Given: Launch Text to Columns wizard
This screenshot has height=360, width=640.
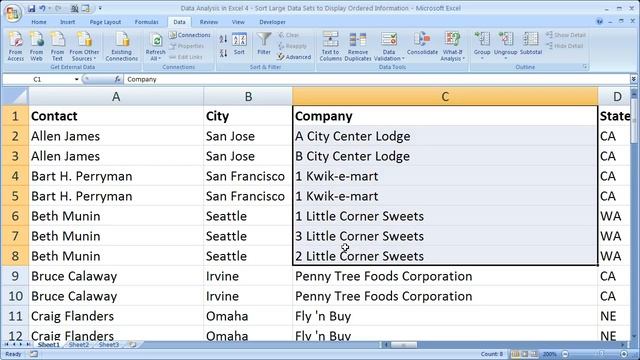Looking at the screenshot, I should (x=331, y=47).
